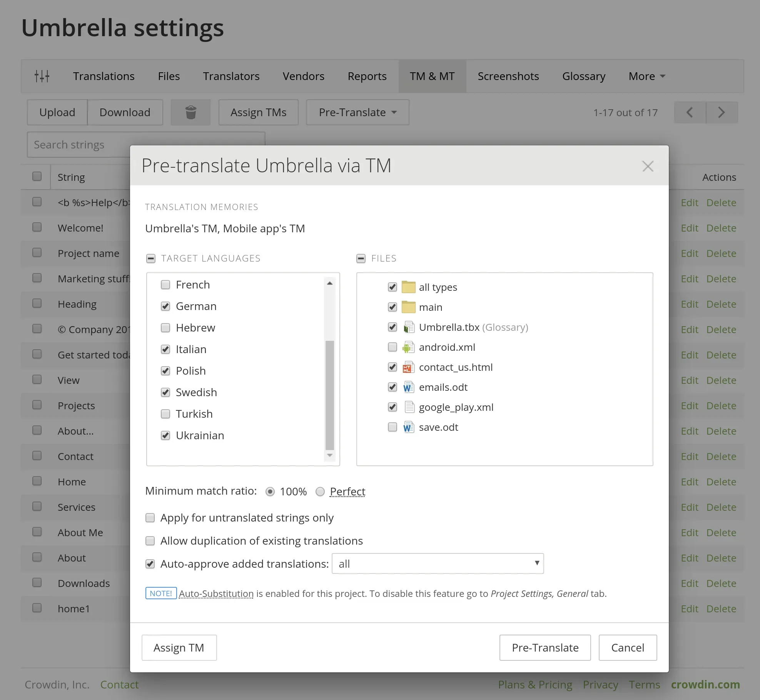Screen dimensions: 760x700
Task: Open the Translators tab
Action: click(x=231, y=76)
